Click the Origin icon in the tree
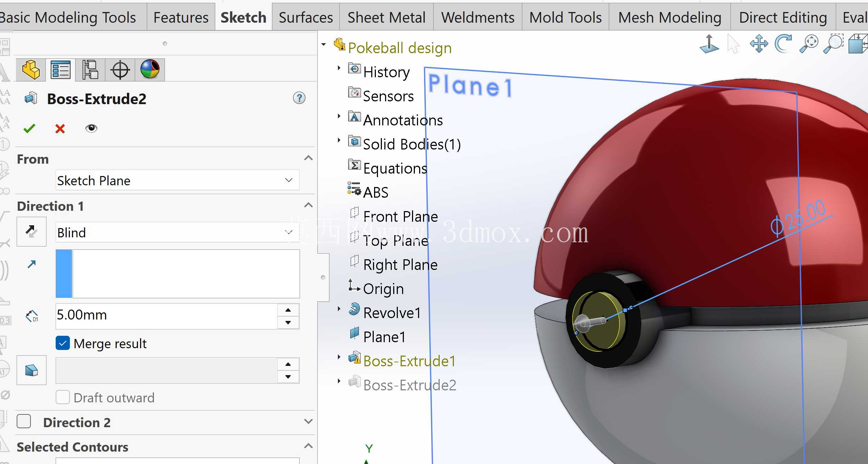868x464 pixels. 354,285
